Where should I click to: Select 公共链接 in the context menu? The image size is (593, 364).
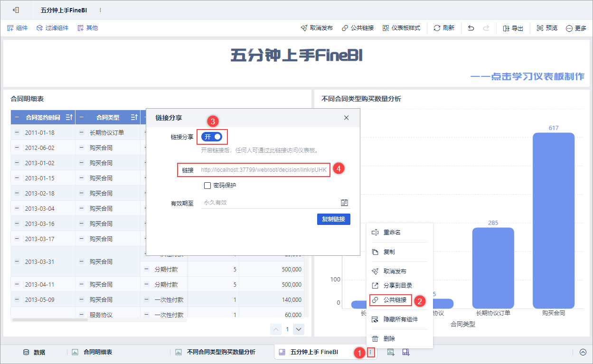[x=399, y=300]
